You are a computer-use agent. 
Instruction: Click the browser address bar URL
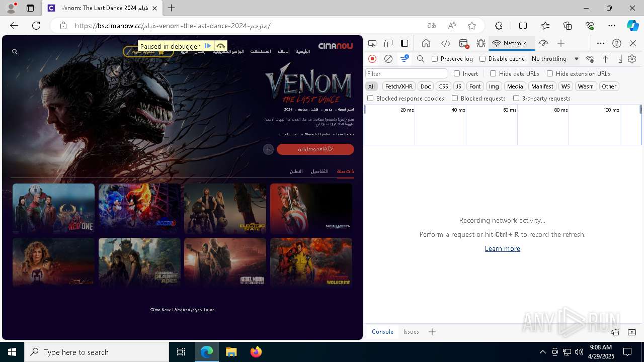pos(173,26)
